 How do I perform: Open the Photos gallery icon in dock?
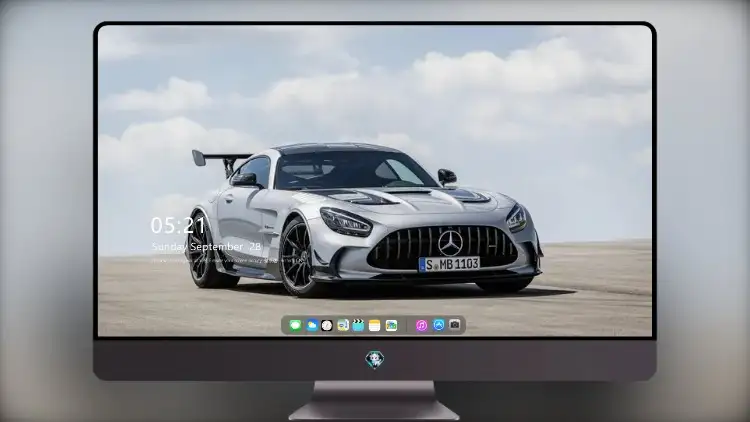(x=391, y=325)
